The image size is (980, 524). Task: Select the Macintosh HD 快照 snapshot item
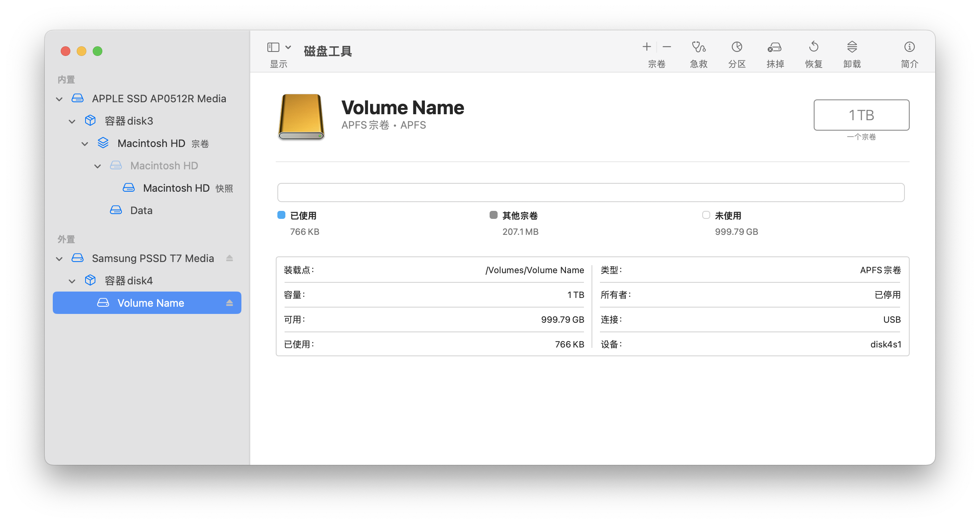[176, 188]
